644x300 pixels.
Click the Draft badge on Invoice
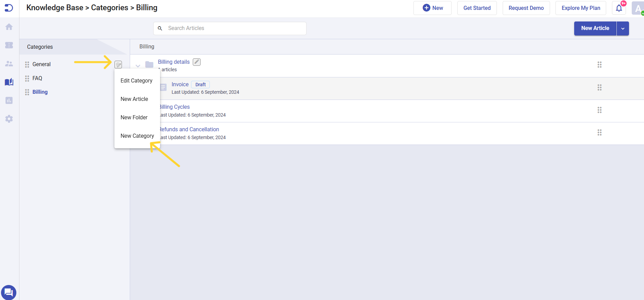(x=200, y=85)
